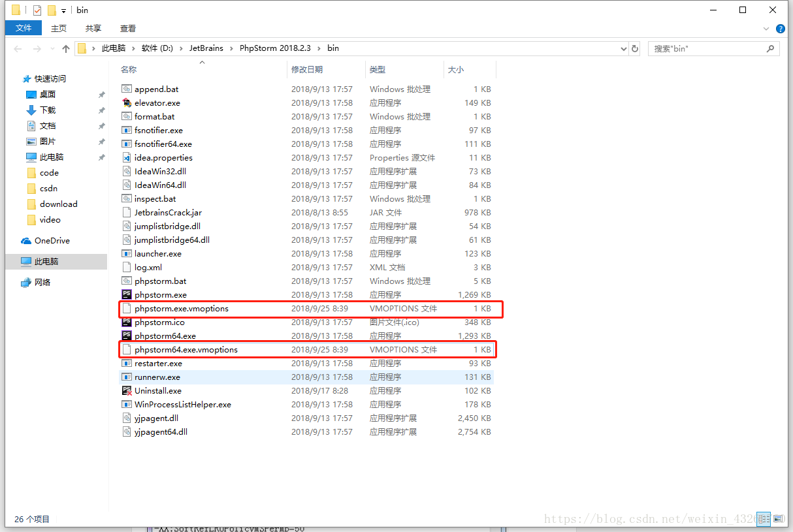Viewport: 793px width, 532px height.
Task: Open the help question mark icon
Action: (780, 29)
